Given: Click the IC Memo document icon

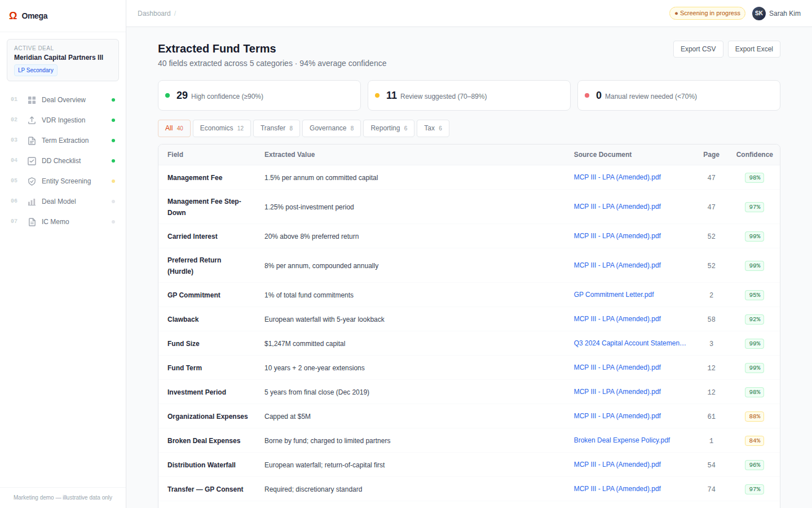Looking at the screenshot, I should tap(32, 222).
